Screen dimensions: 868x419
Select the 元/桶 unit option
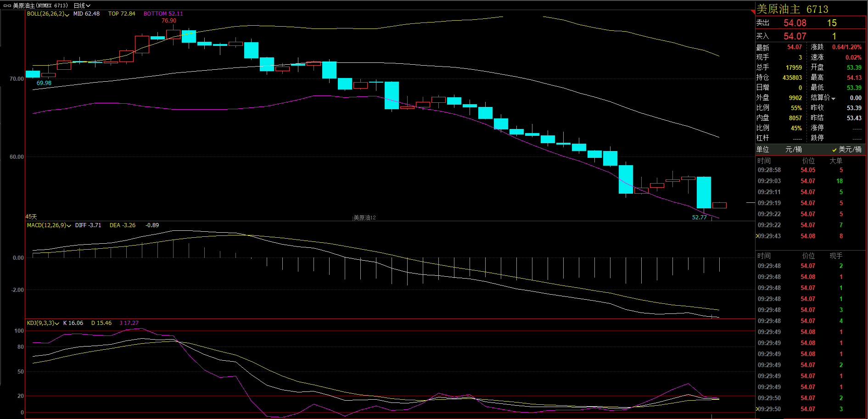pyautogui.click(x=794, y=150)
